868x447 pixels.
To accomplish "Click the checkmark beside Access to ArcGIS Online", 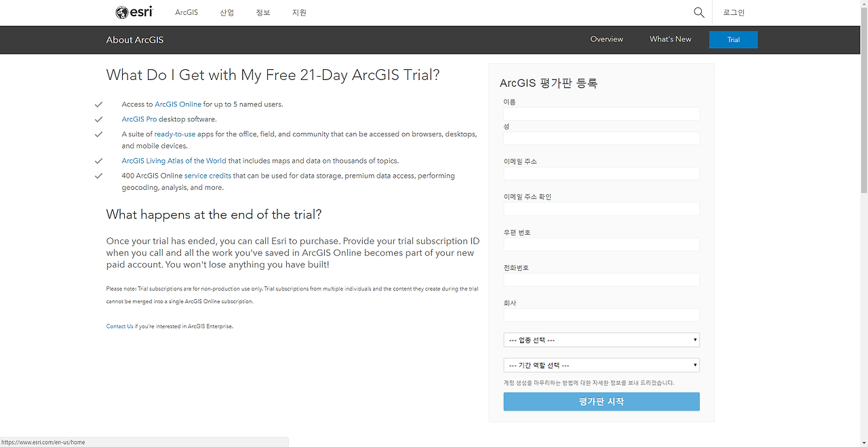I will (98, 104).
